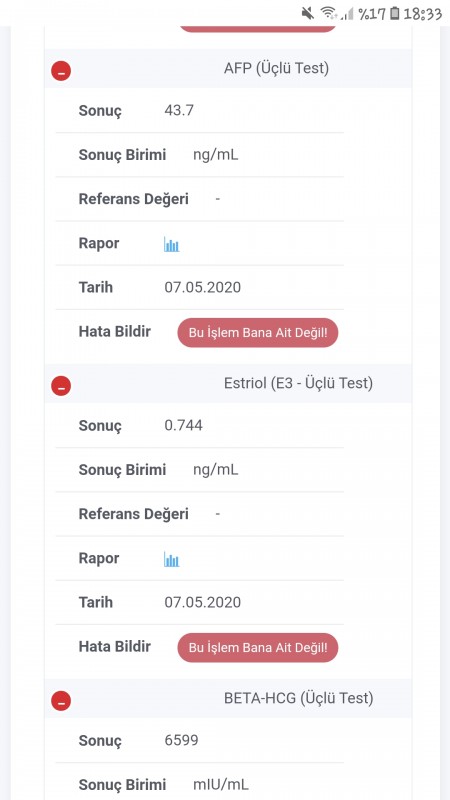450x800 pixels.
Task: Tap the Estriol date 07.05.2020
Action: pyautogui.click(x=203, y=602)
